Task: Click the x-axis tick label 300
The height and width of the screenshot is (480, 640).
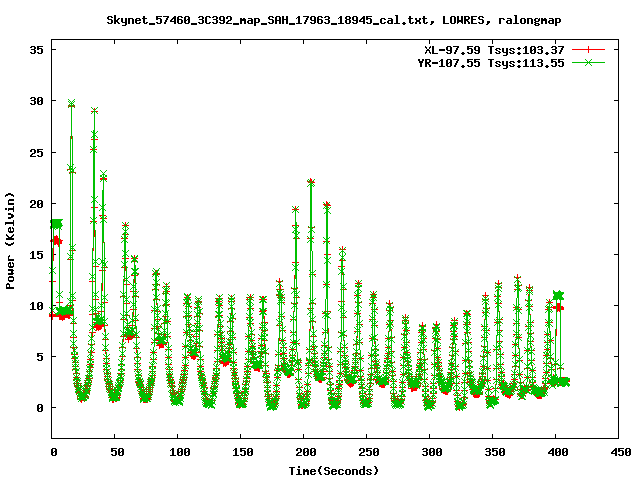Action: click(x=432, y=452)
